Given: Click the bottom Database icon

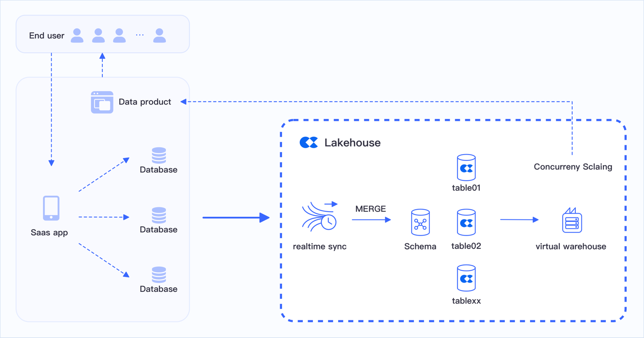Looking at the screenshot, I should (159, 275).
